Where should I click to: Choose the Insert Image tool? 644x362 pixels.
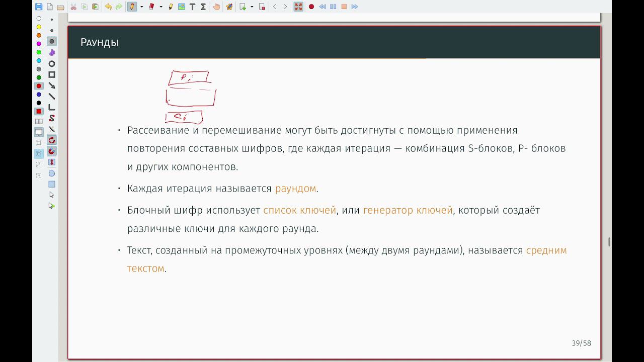[x=182, y=7]
